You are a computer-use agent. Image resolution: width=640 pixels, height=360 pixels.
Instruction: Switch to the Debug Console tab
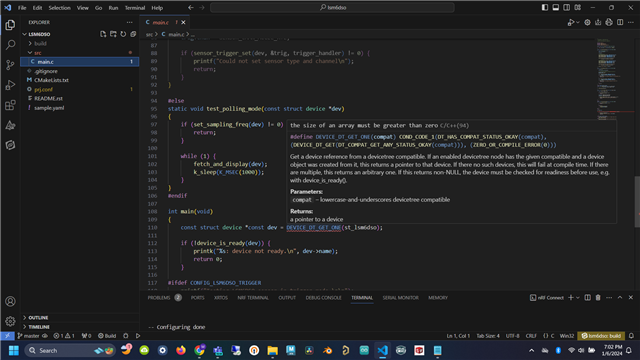tap(323, 298)
